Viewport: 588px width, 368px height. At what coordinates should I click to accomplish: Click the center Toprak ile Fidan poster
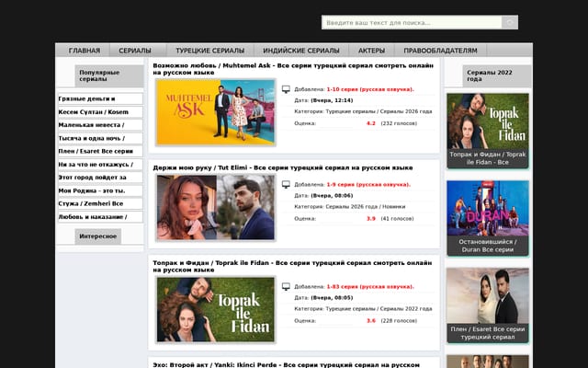click(216, 309)
